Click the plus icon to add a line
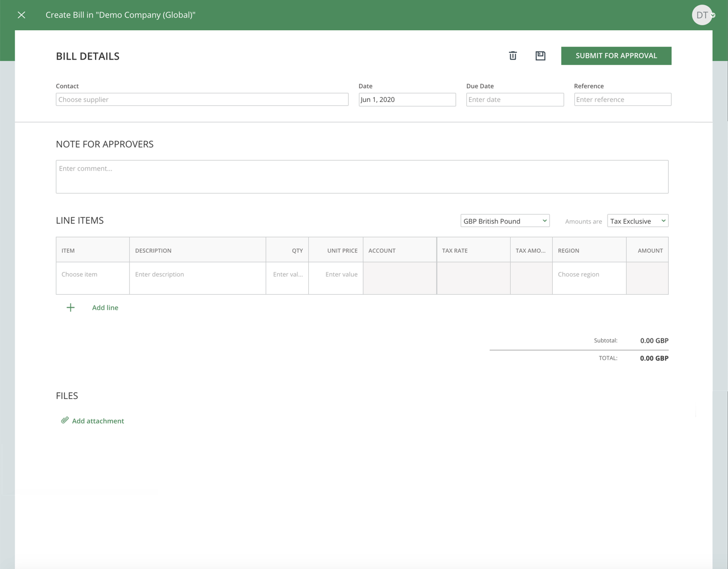Screen dimensions: 728x569 click(70, 307)
